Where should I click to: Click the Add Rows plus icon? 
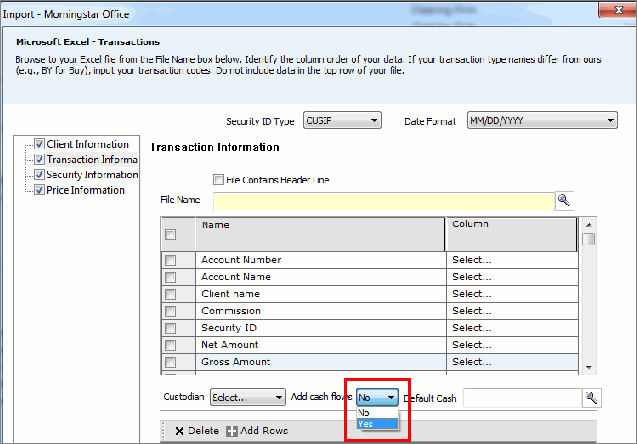(231, 430)
